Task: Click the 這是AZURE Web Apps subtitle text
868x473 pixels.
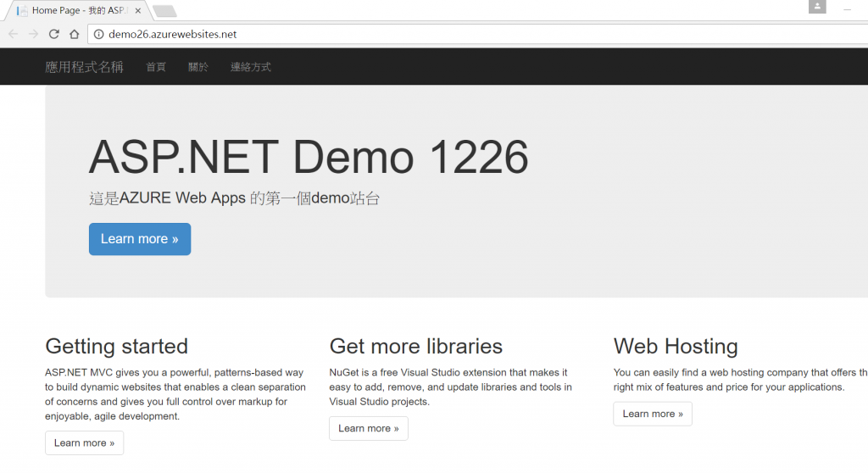Action: tap(234, 198)
